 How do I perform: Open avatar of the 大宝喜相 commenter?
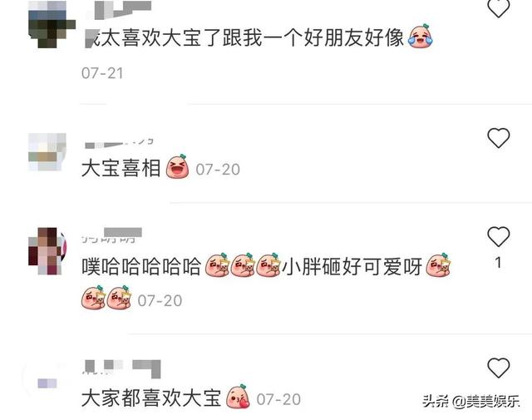click(47, 151)
